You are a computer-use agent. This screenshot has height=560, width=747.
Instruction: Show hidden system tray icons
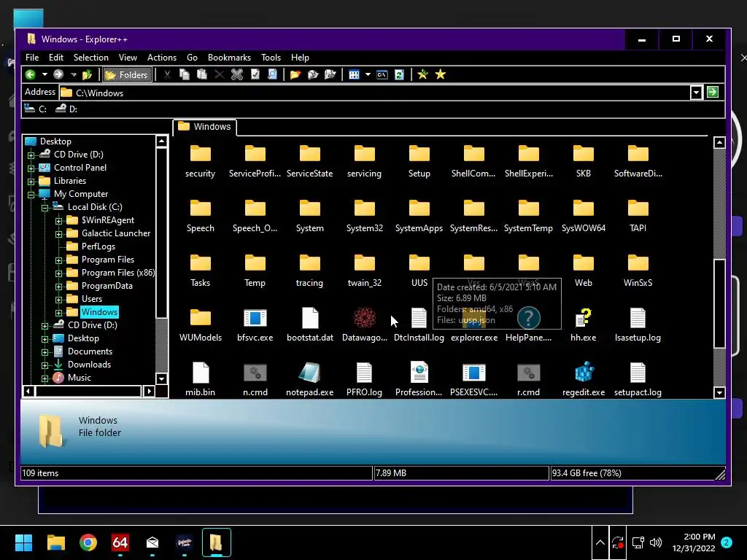click(x=600, y=542)
